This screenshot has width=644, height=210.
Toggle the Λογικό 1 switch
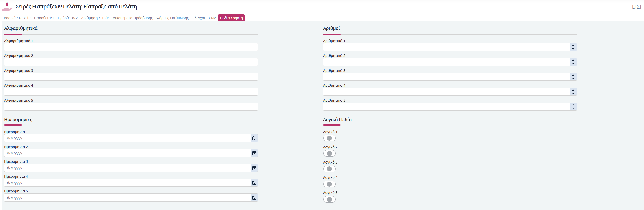click(329, 138)
